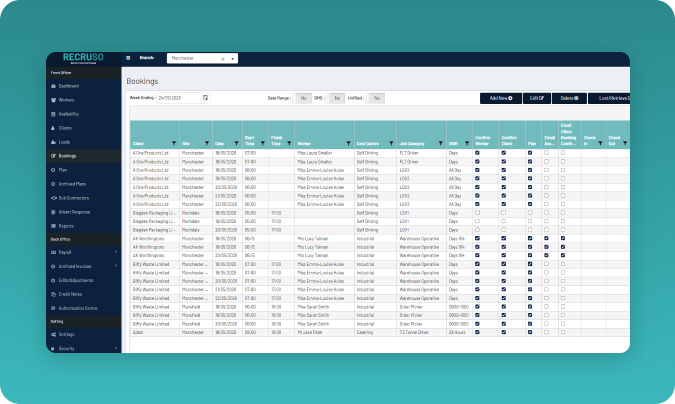Viewport: 675px width, 404px height.
Task: Toggle the Date Range switch
Action: pyautogui.click(x=303, y=98)
